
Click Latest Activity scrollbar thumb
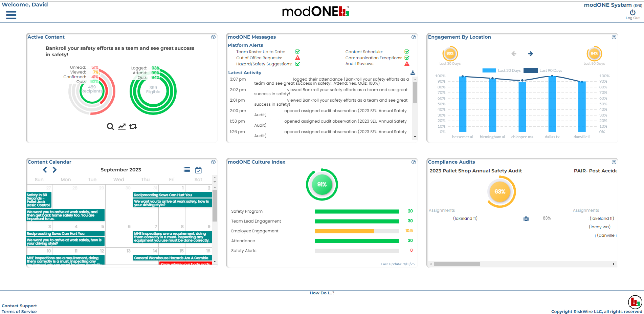click(x=415, y=93)
